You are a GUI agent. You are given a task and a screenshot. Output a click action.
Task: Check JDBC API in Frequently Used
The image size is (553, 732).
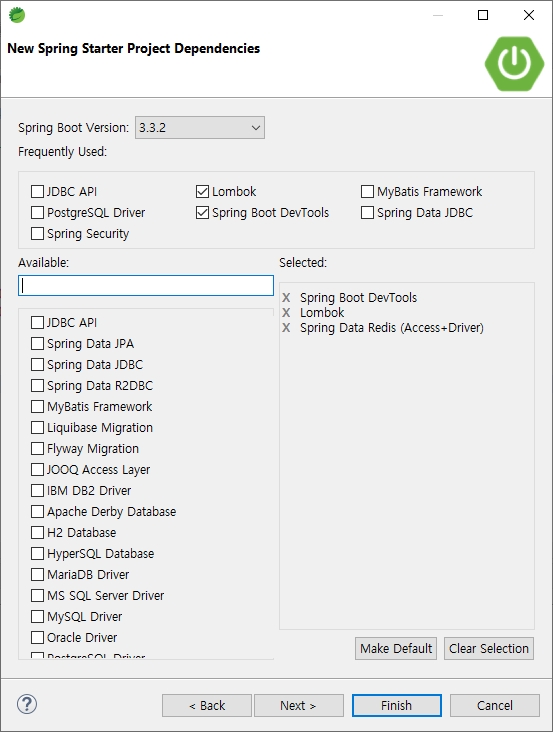(37, 191)
